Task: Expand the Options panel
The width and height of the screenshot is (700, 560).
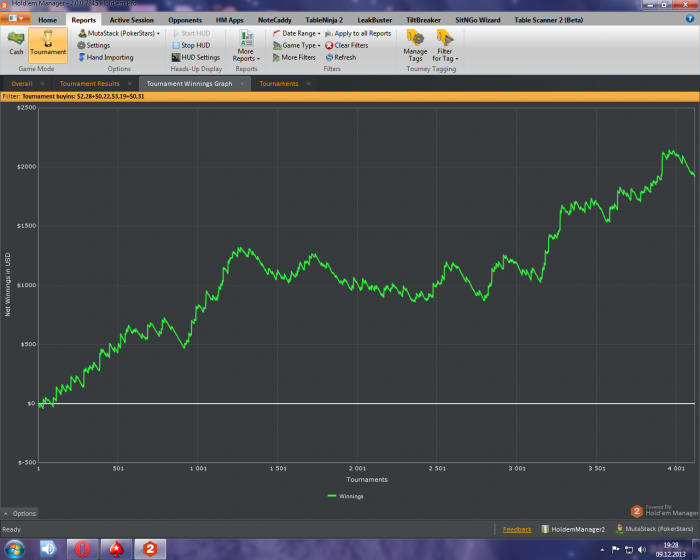Action: [x=20, y=514]
